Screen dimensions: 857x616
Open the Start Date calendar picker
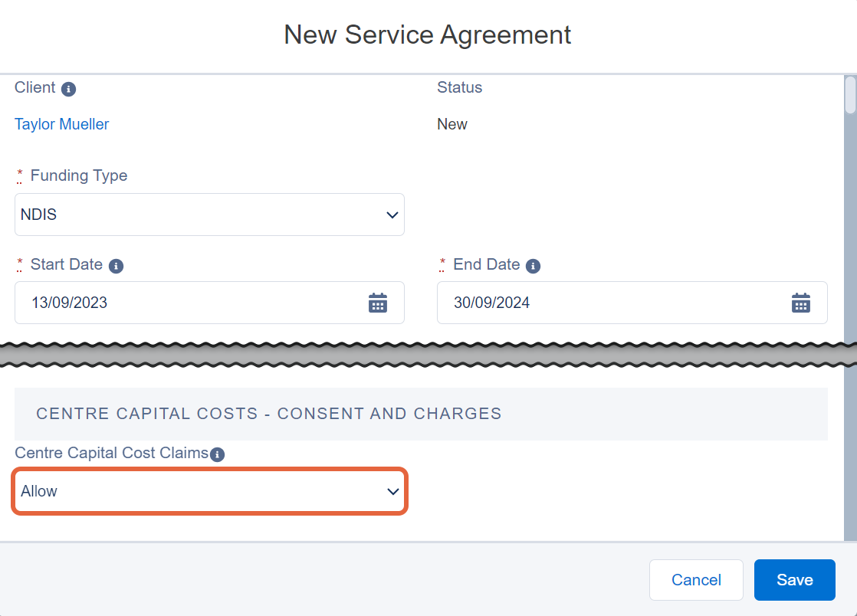[x=378, y=303]
